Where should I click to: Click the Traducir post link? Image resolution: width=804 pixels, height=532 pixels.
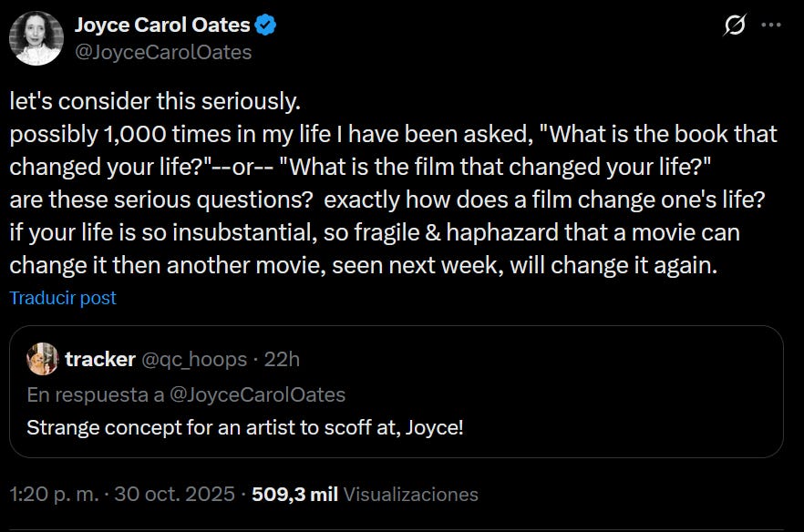pyautogui.click(x=63, y=298)
